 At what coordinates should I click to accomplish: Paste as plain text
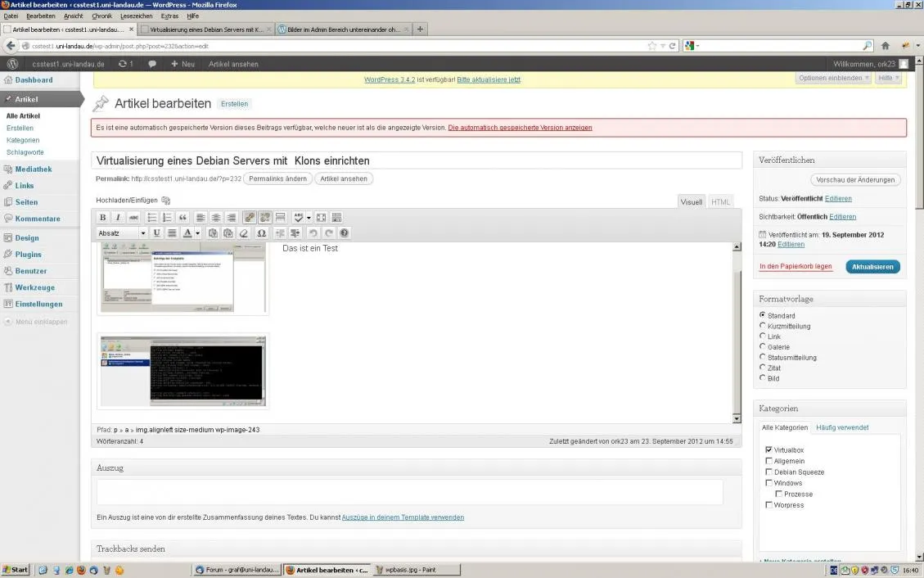click(213, 233)
